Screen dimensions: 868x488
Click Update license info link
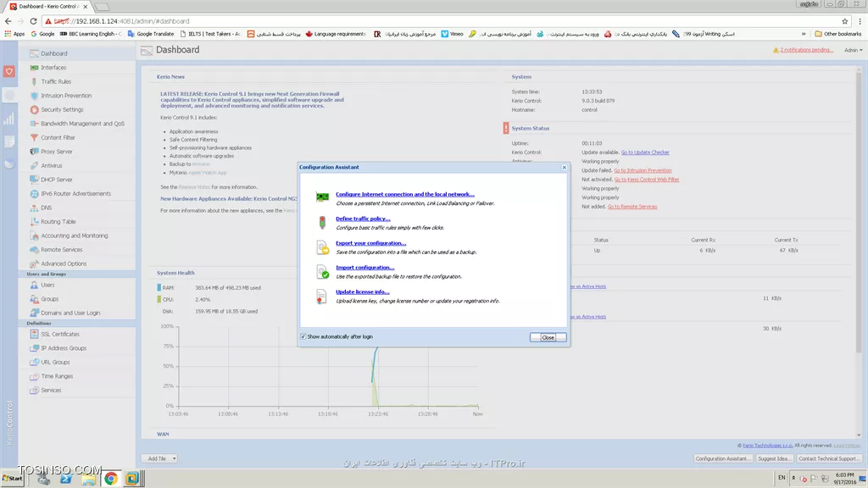[x=362, y=291]
